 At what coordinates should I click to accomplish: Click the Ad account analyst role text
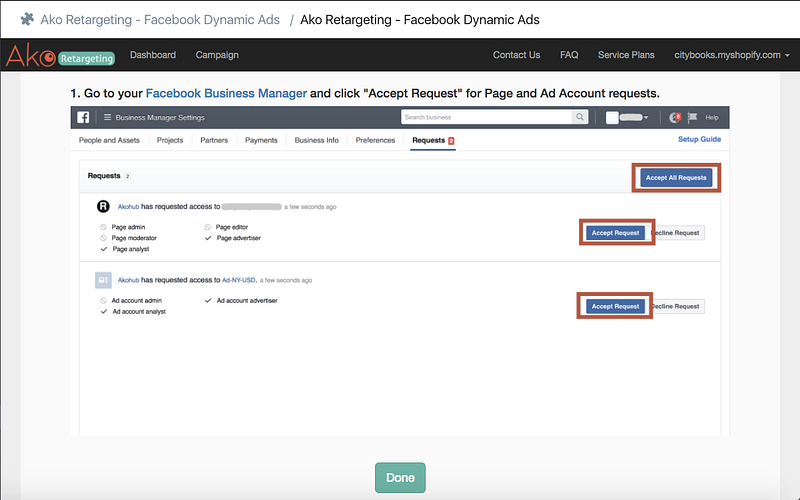(x=139, y=312)
